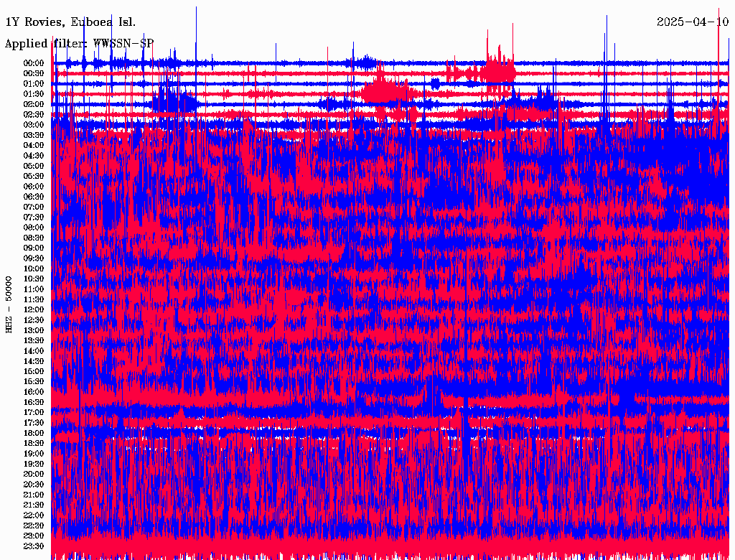Screen dimensions: 735x560
Task: Select the 17:00 time row label
Action: [x=34, y=413]
